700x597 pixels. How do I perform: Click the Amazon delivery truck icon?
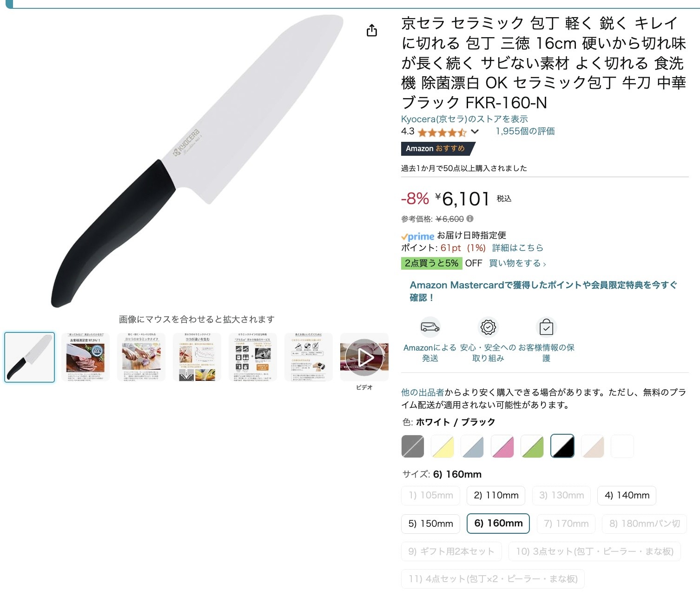430,327
